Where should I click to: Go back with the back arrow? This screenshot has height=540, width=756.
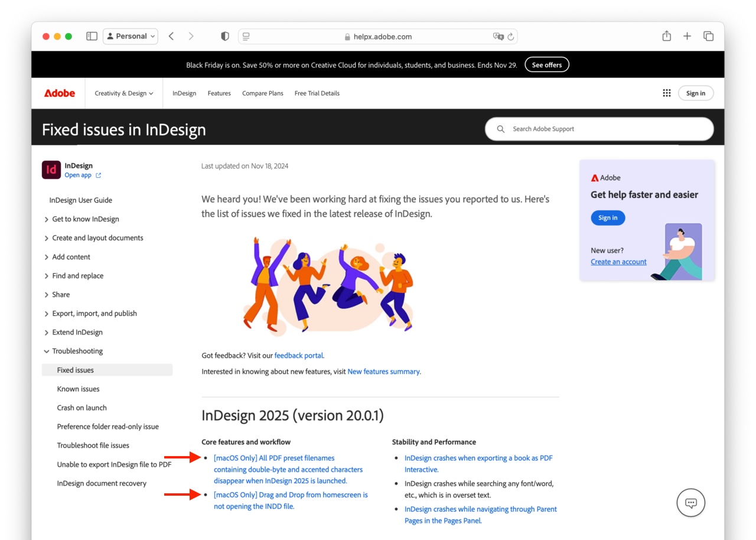pyautogui.click(x=171, y=36)
